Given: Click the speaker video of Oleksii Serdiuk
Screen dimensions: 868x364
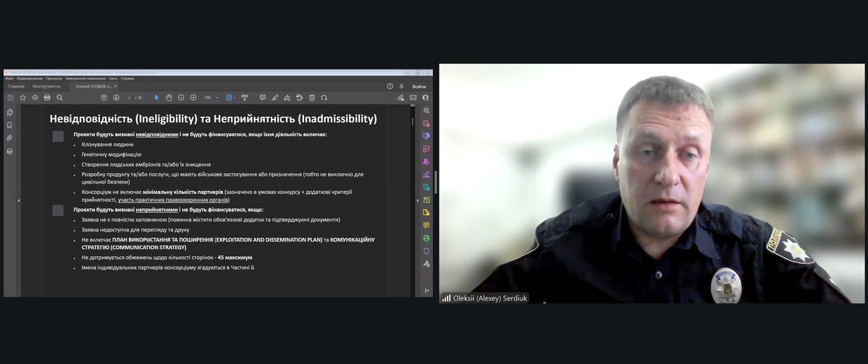Looking at the screenshot, I should point(652,184).
